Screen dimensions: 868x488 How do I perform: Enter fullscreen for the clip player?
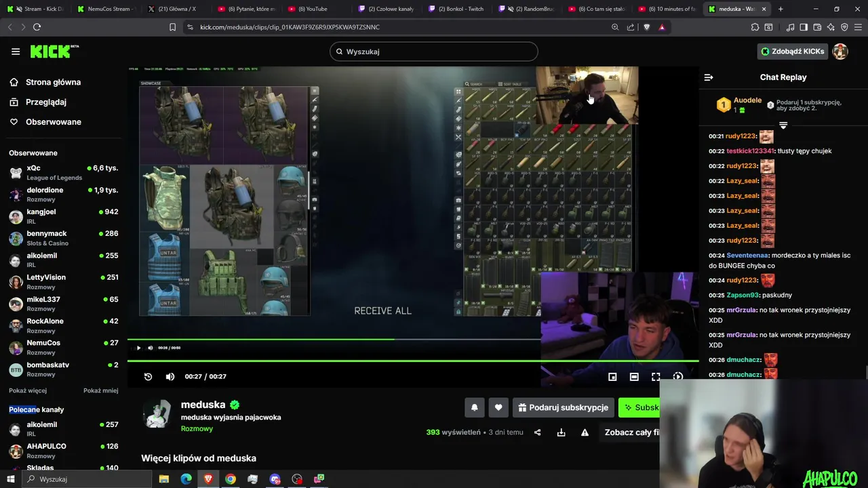[x=656, y=377]
